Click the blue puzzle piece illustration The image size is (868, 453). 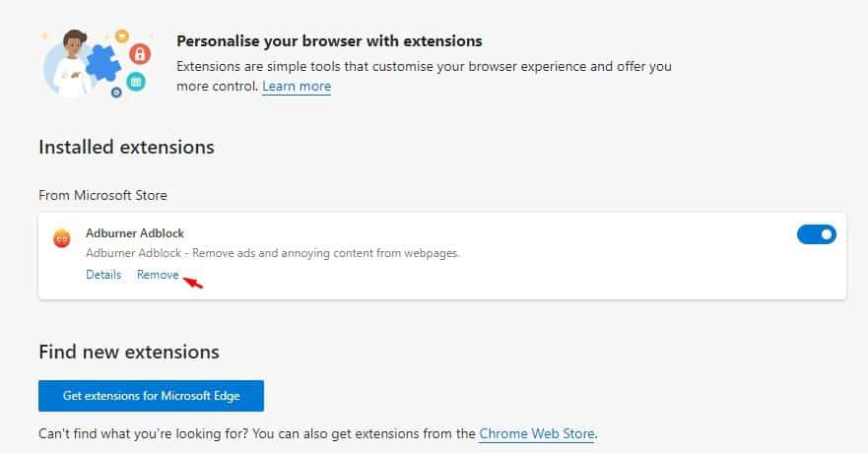[x=102, y=63]
